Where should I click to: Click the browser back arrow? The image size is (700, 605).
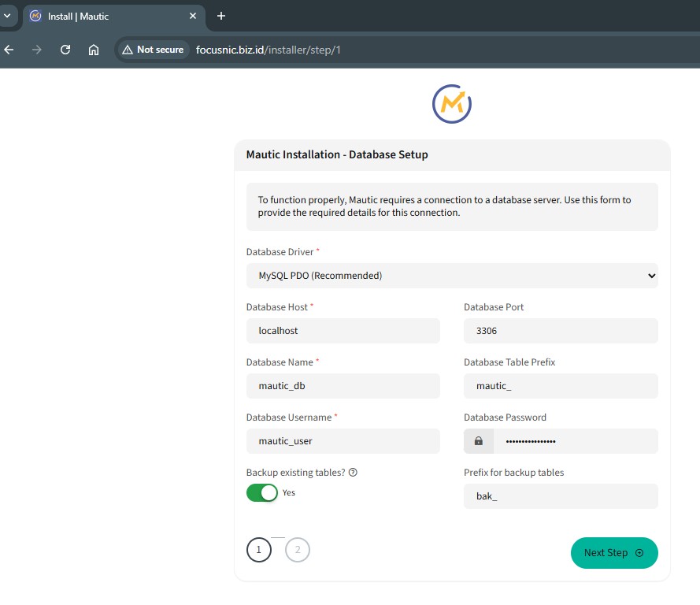click(9, 50)
